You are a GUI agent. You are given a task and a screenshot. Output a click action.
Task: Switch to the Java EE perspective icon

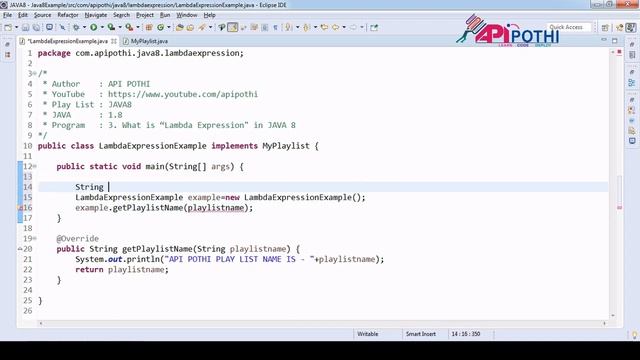(620, 27)
